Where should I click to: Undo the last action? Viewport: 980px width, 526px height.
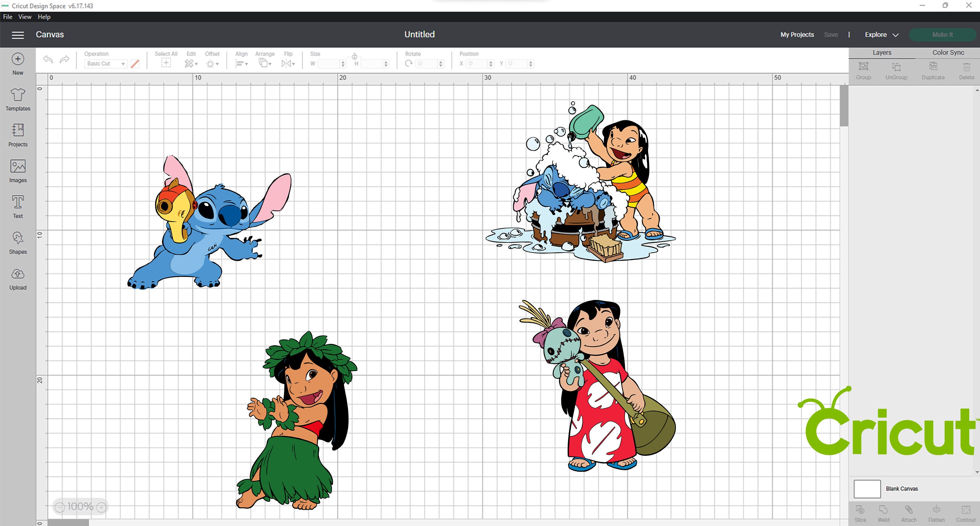tap(48, 59)
